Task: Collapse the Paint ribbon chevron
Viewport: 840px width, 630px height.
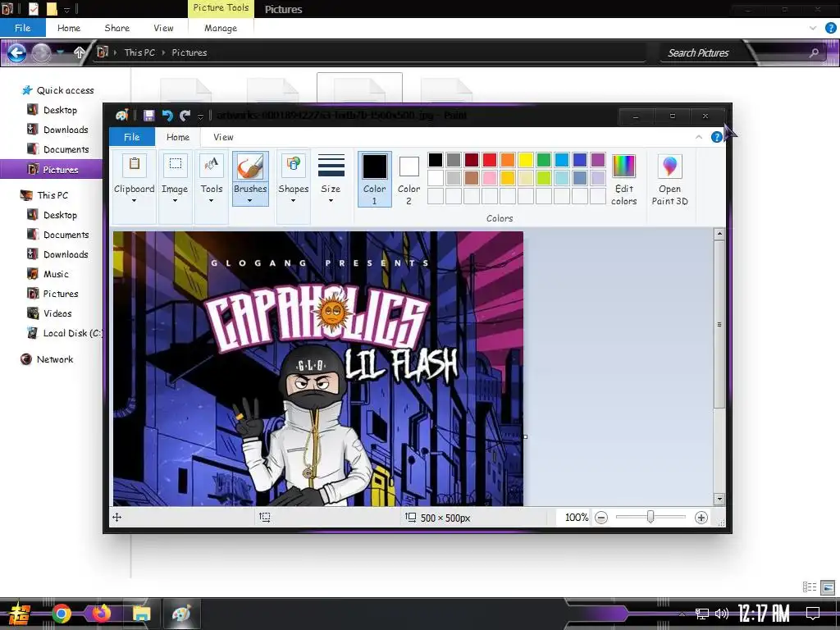Action: 699,137
